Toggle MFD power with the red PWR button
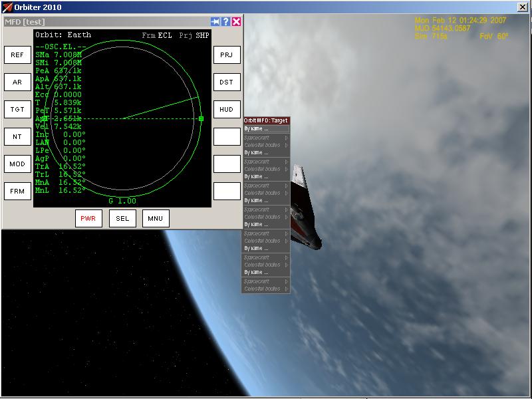Screen dimensions: 532x399 pyautogui.click(x=88, y=219)
